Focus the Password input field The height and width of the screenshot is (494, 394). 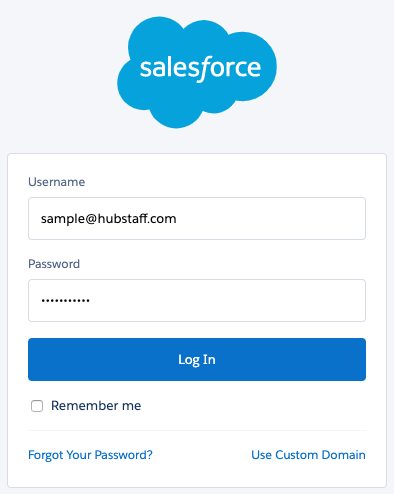[x=197, y=300]
